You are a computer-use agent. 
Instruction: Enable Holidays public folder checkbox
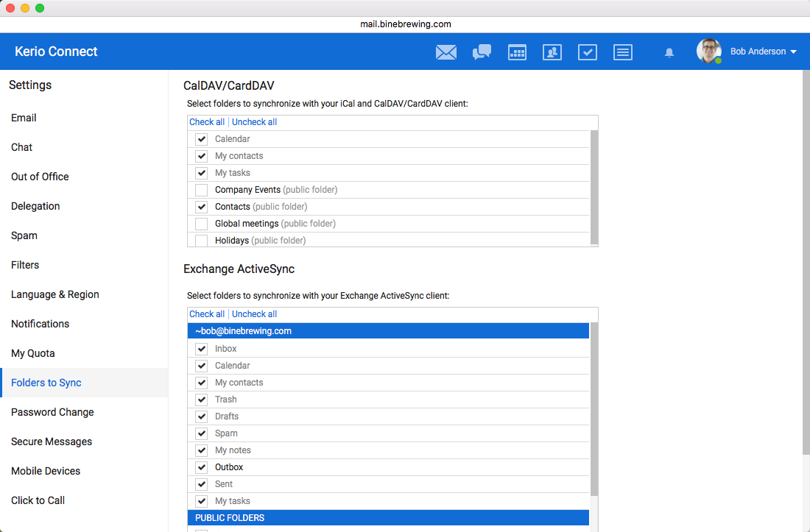click(202, 241)
